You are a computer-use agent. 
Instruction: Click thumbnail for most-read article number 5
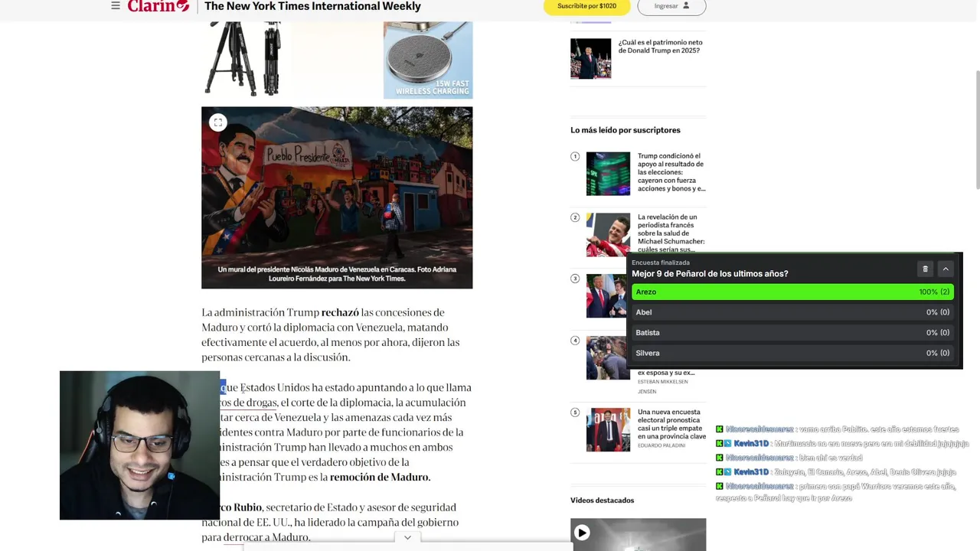tap(608, 429)
